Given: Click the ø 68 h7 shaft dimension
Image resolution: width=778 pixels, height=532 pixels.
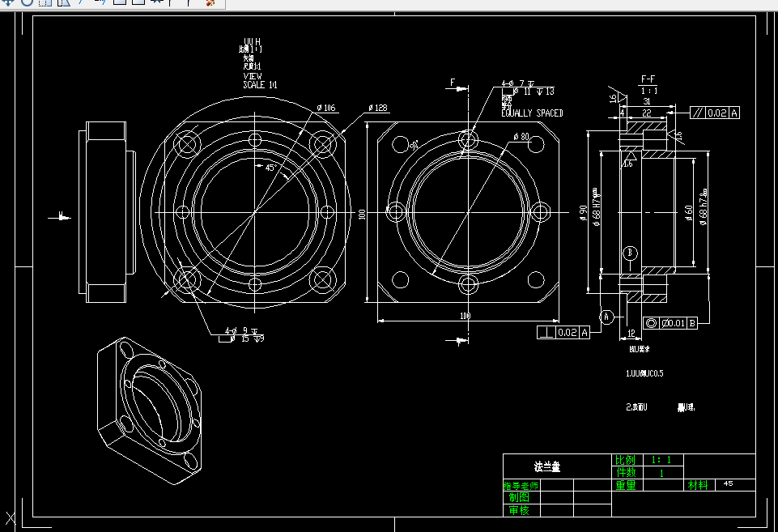Looking at the screenshot, I should (x=704, y=207).
